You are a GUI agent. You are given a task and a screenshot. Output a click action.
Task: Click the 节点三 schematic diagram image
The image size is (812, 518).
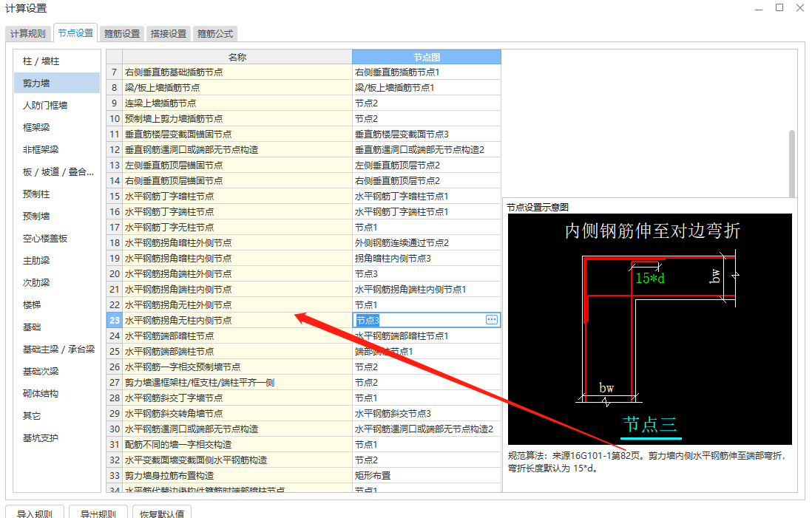click(650, 329)
